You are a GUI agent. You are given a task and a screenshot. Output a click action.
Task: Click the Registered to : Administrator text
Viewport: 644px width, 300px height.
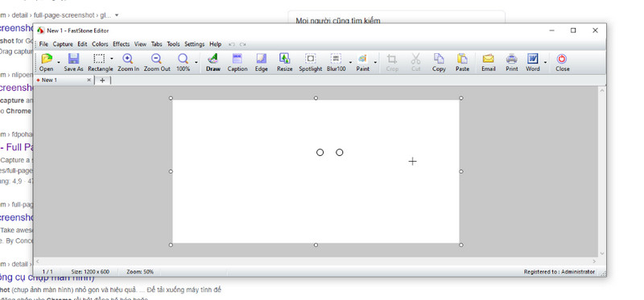[x=559, y=272]
